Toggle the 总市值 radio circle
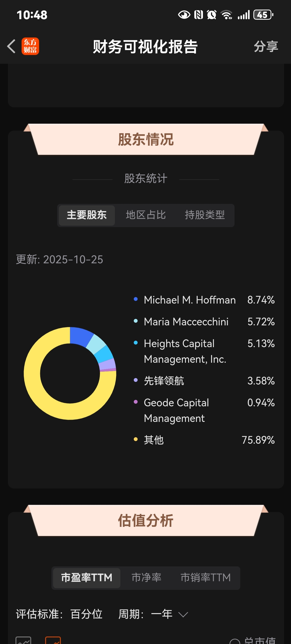291x644 pixels. [x=235, y=642]
